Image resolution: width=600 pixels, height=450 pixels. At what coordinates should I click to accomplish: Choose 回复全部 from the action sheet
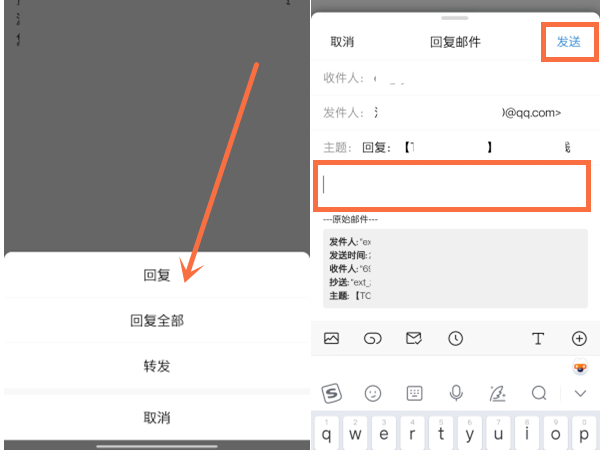coord(156,321)
